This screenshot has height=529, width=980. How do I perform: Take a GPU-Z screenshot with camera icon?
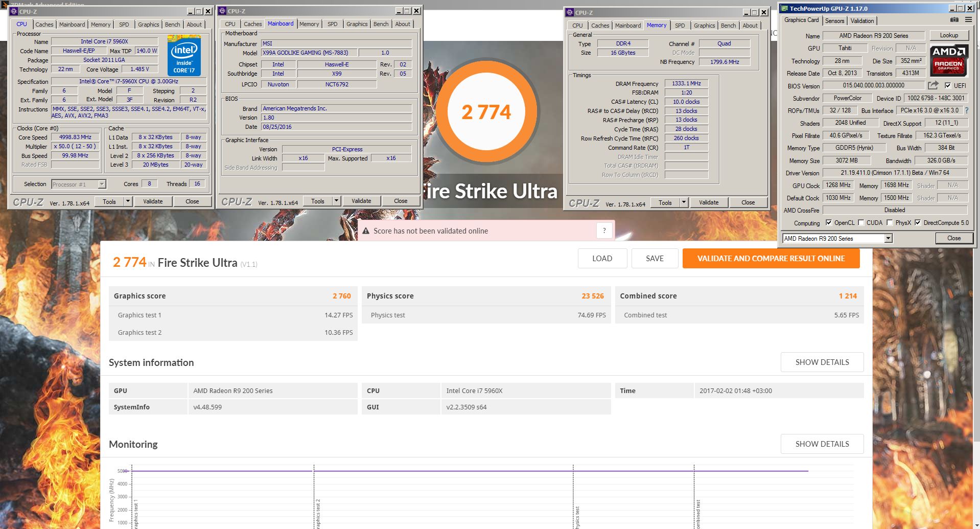pyautogui.click(x=954, y=20)
